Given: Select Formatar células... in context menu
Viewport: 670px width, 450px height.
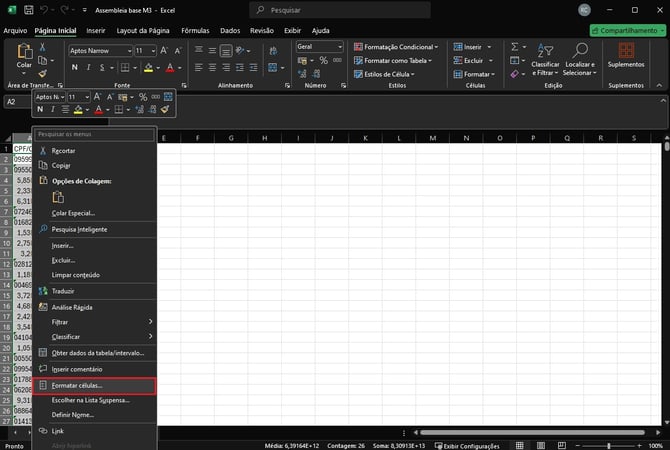Looking at the screenshot, I should pyautogui.click(x=77, y=385).
